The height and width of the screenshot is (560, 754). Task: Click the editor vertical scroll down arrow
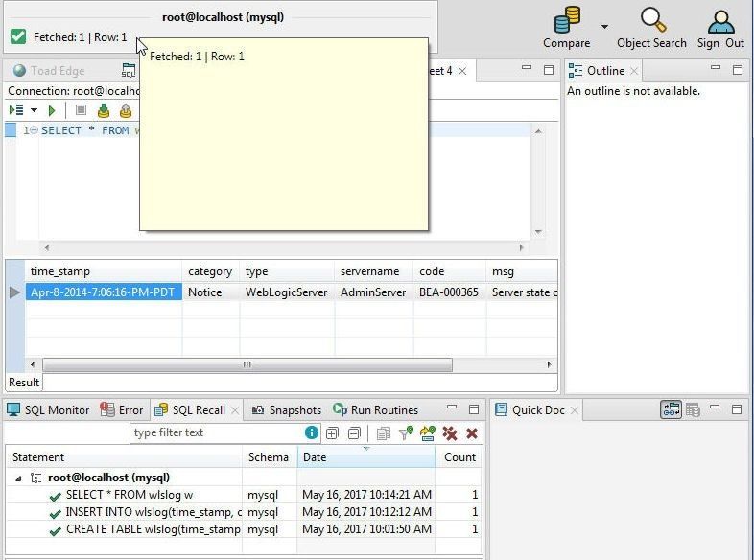point(538,232)
